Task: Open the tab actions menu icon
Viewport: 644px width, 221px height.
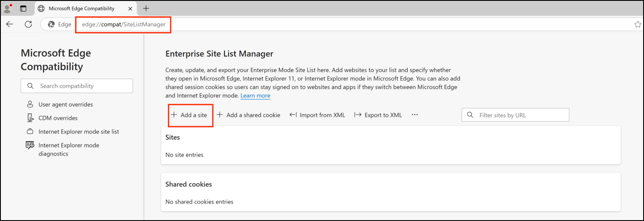Action: (23, 8)
